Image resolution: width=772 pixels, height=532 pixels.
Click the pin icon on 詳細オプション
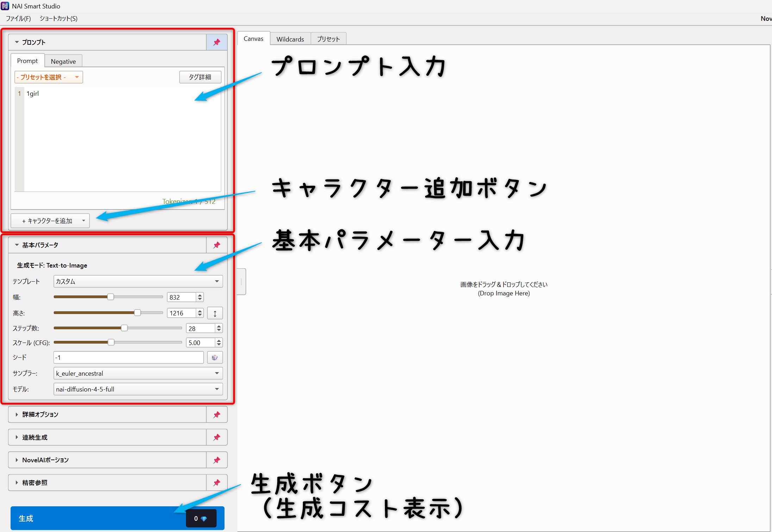pos(216,414)
